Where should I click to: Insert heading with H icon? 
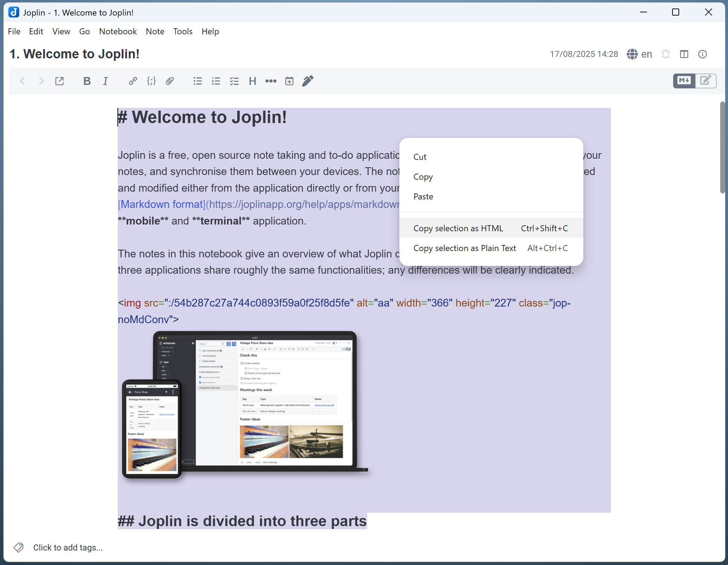252,81
